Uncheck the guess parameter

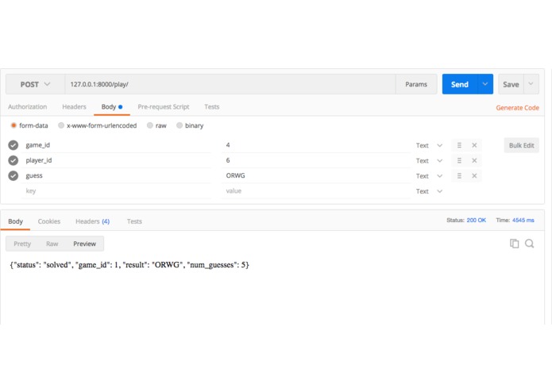(14, 175)
